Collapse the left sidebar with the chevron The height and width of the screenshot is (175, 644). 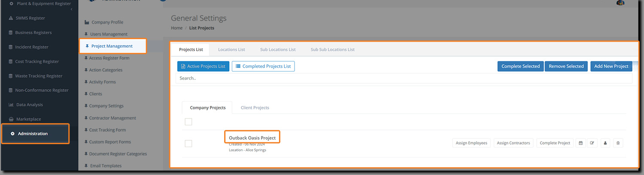coord(72,9)
